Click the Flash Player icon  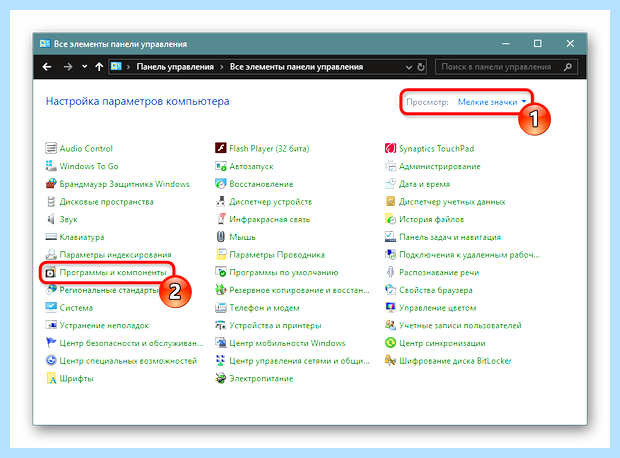[221, 148]
